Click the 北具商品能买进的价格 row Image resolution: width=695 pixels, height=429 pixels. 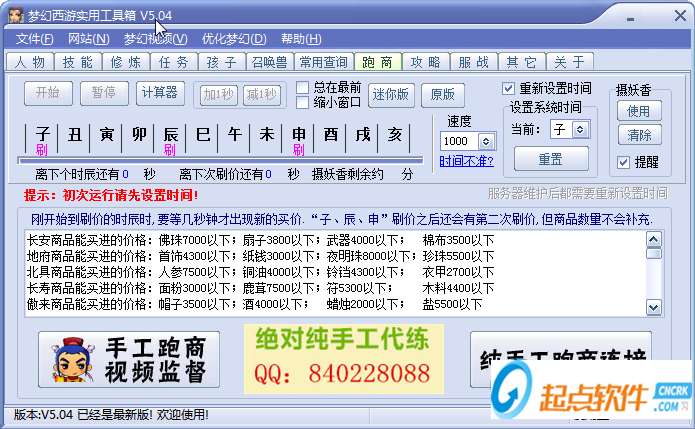(x=260, y=272)
